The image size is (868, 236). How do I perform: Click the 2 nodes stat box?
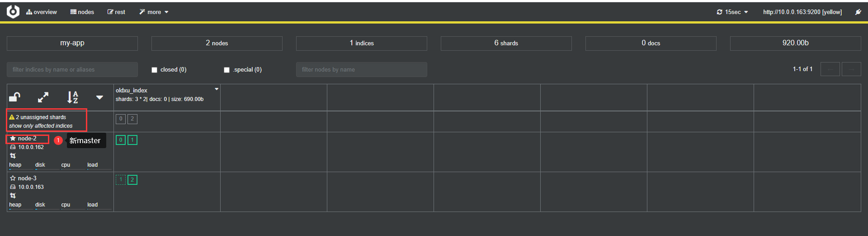[217, 43]
